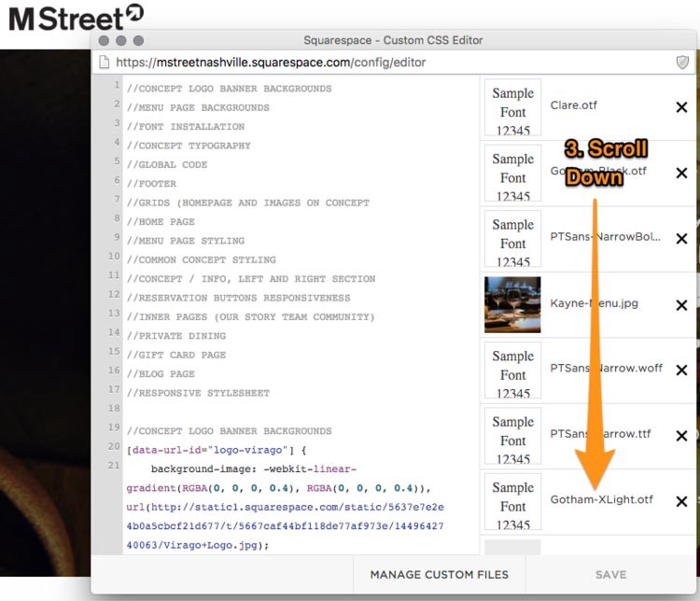
Task: Click the //GIFT CARD PAGE comment line
Action: click(x=175, y=355)
